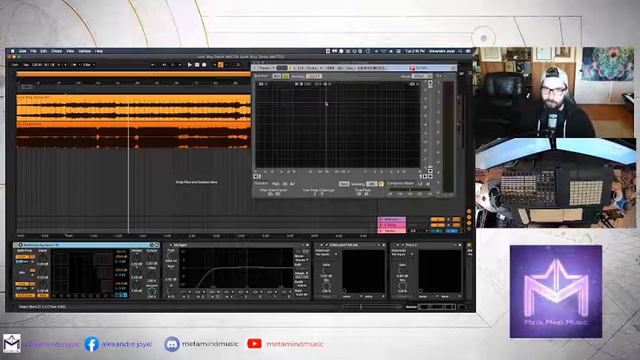This screenshot has width=640, height=360.
Task: Click the Drop Files and Devices Here area
Action: (196, 182)
